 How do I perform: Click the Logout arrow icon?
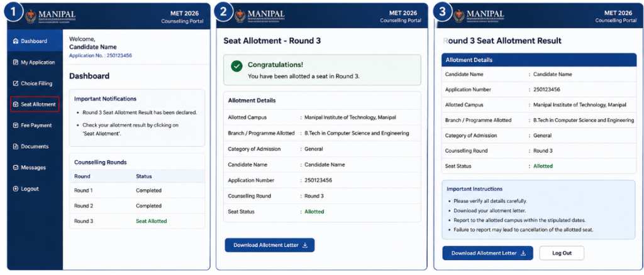pyautogui.click(x=16, y=189)
